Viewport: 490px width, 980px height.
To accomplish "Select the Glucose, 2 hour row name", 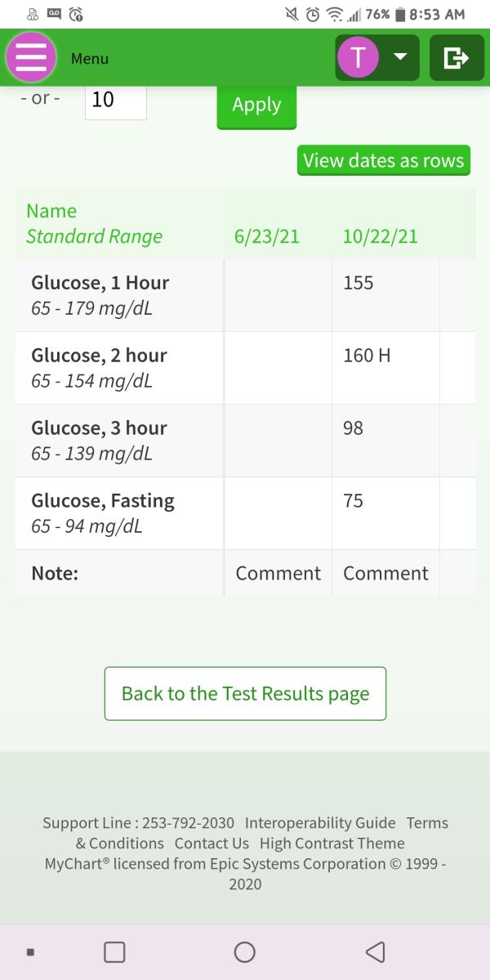I will point(100,355).
